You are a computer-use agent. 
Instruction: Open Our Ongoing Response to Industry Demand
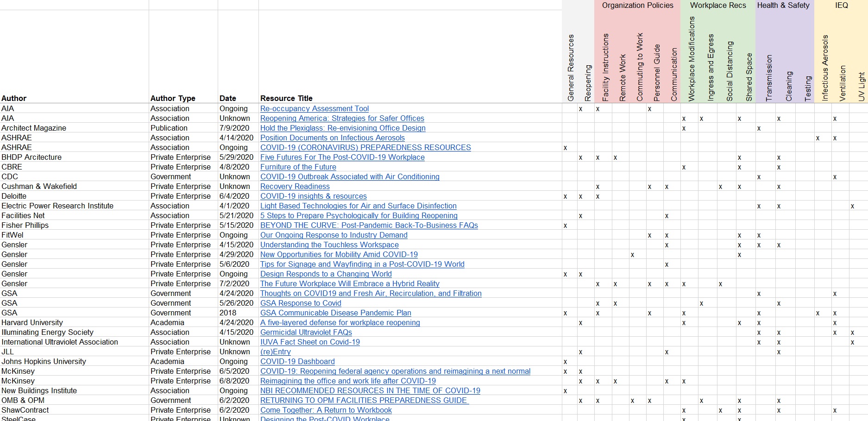coord(334,235)
